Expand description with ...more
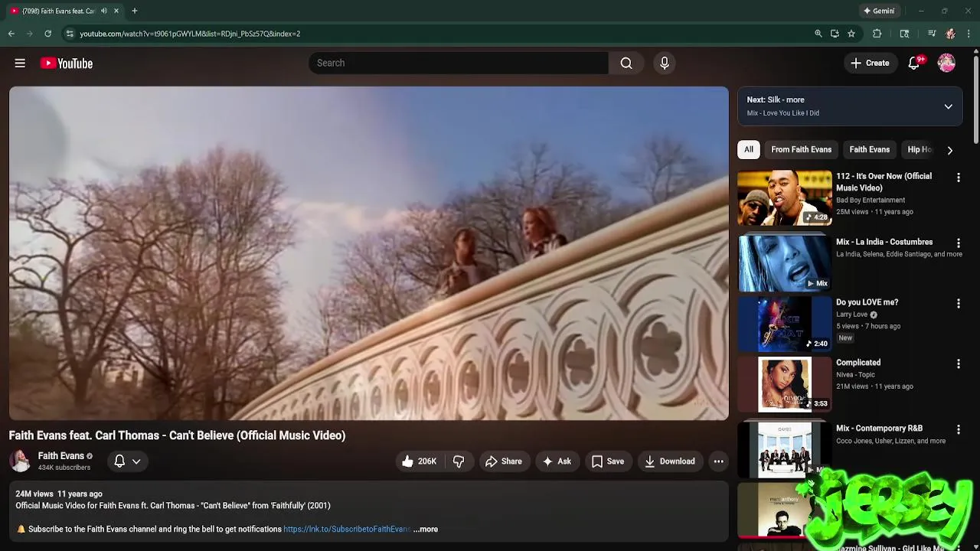 click(x=426, y=529)
